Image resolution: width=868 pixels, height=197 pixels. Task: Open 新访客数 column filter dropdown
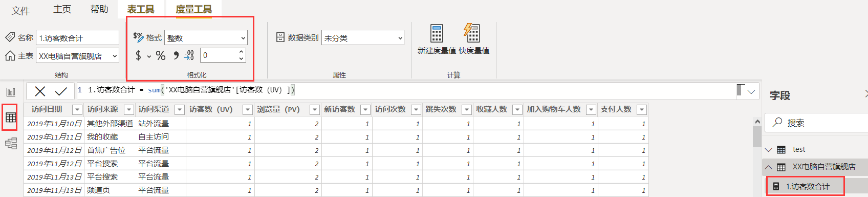click(x=365, y=109)
